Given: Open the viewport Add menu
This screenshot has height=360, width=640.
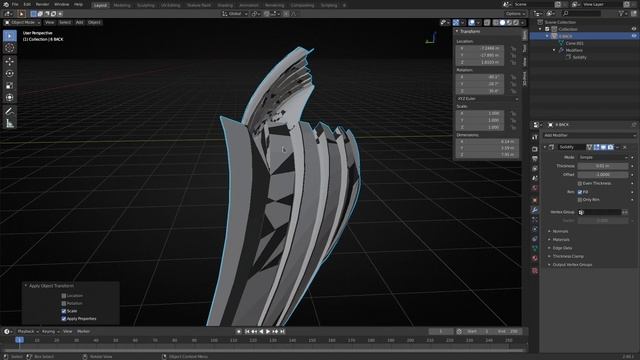Looking at the screenshot, I should [80, 22].
